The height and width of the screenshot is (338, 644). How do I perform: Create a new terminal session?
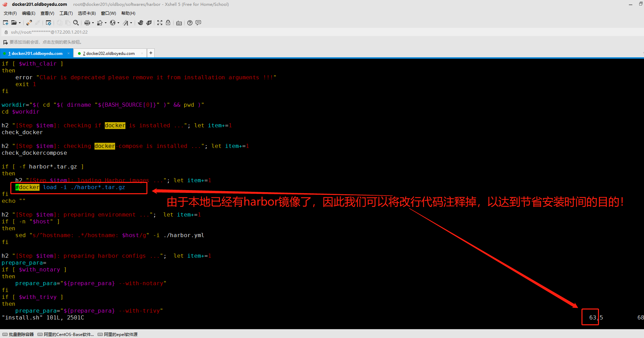5,23
